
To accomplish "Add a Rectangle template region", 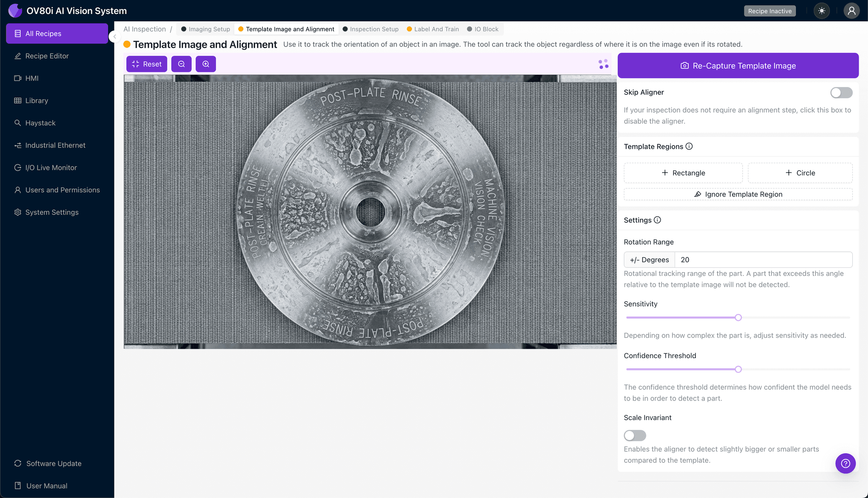I will [683, 172].
